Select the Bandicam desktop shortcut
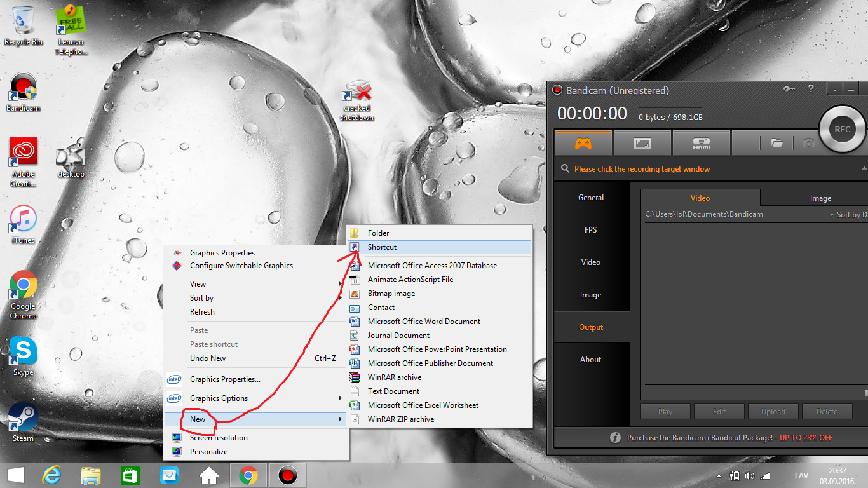 pos(24,92)
